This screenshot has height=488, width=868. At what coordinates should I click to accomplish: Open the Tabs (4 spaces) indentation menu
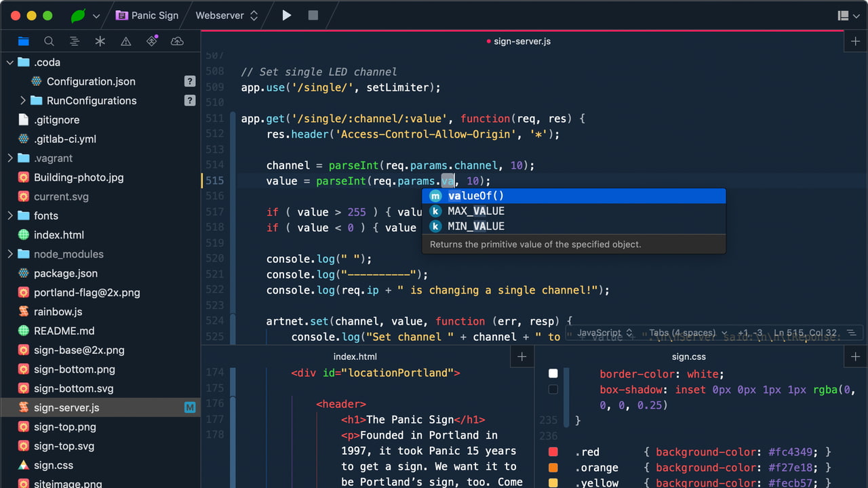point(688,333)
